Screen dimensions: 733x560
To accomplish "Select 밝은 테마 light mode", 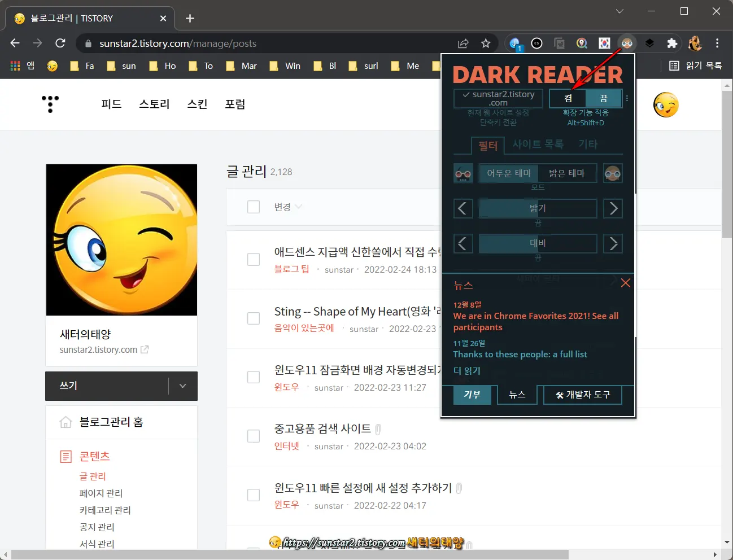I will coord(567,173).
